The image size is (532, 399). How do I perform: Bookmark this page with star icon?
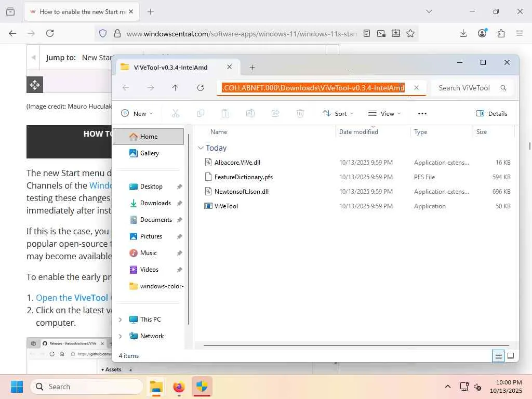coord(410,33)
